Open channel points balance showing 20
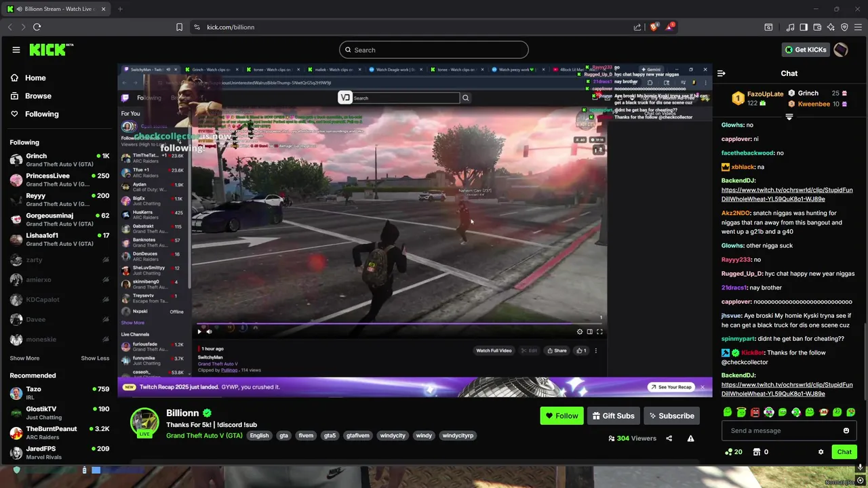 pyautogui.click(x=733, y=452)
